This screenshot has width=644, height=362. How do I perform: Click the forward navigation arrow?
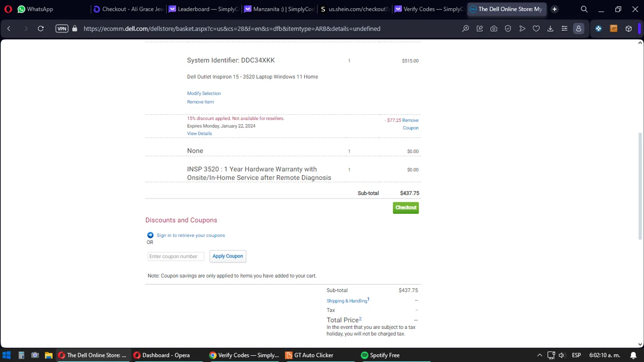[x=26, y=28]
